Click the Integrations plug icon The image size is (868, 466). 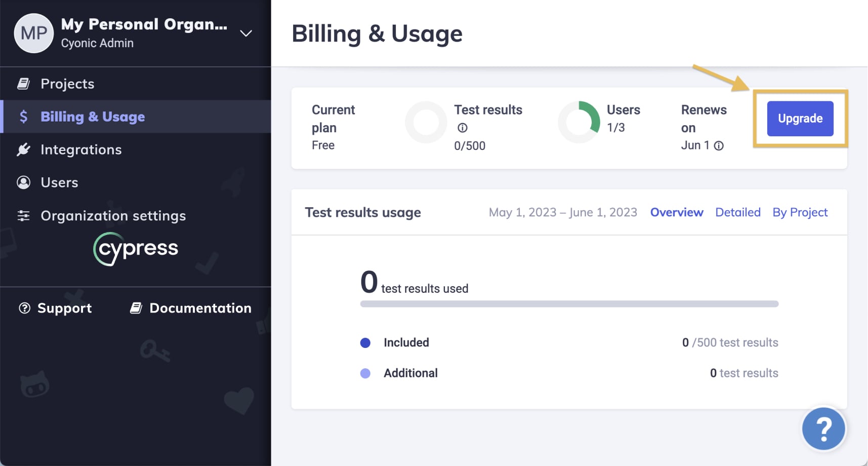pos(23,149)
